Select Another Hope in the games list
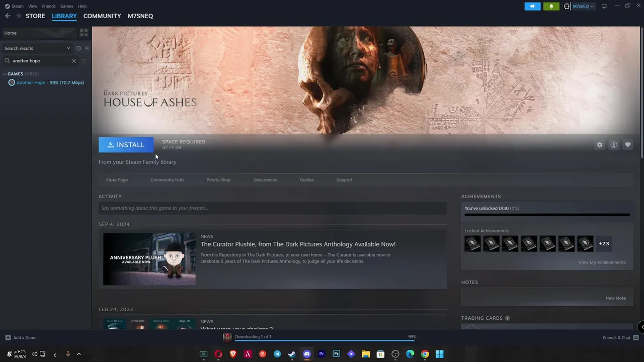 pos(46,82)
